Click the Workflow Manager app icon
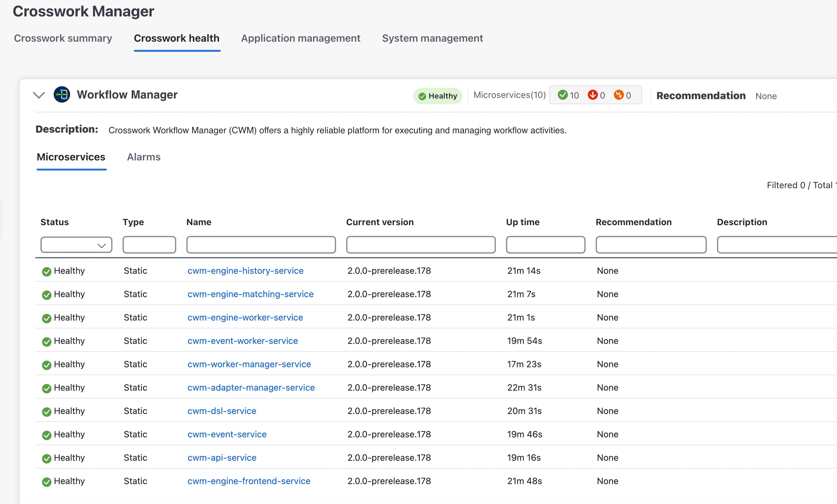Viewport: 837px width, 504px height. coord(62,94)
